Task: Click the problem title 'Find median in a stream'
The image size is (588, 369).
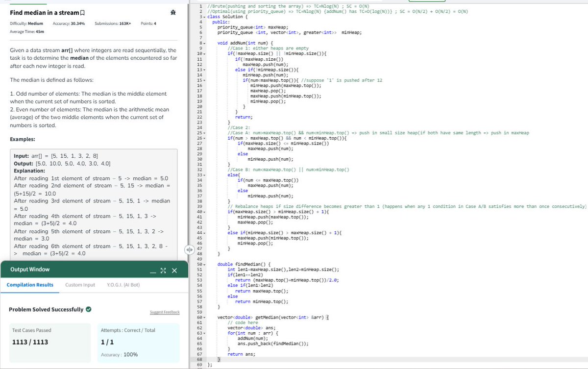Action: click(x=44, y=12)
